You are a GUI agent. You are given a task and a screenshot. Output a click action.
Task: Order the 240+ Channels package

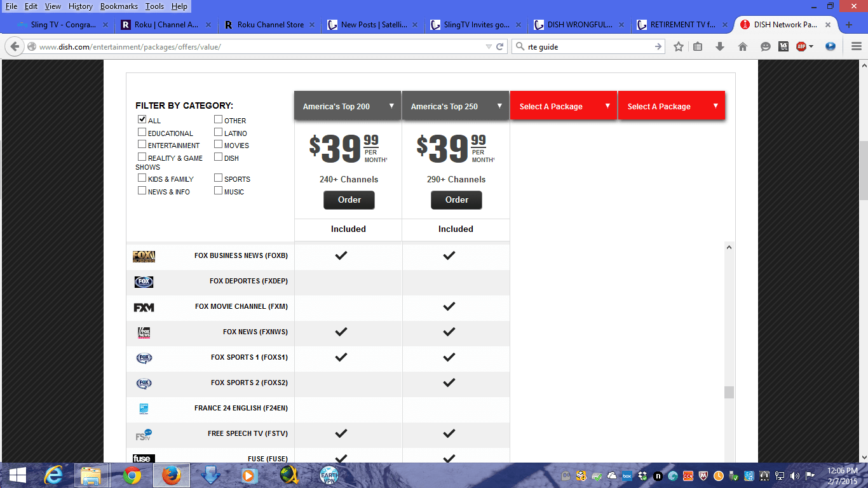[x=349, y=200]
